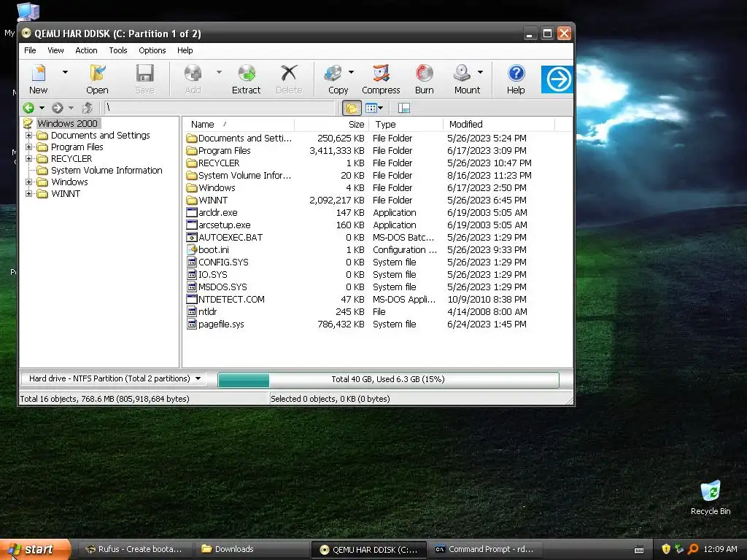Sort by the Modified column header
This screenshot has width=747, height=560.
click(x=499, y=124)
